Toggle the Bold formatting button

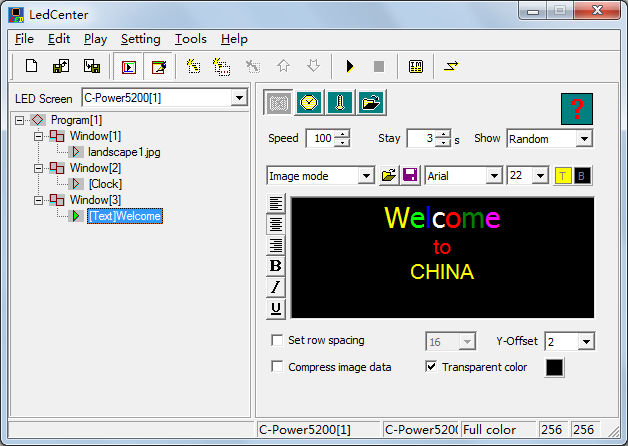point(276,265)
